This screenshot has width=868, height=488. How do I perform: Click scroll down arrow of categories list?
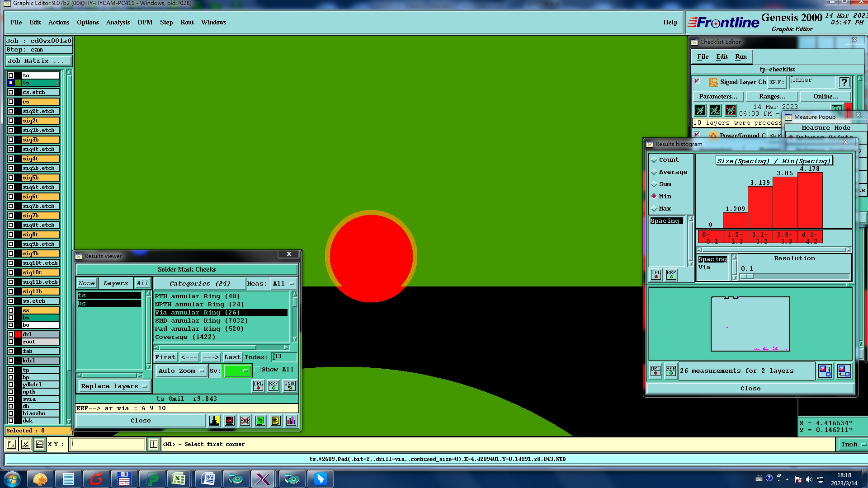tap(295, 339)
